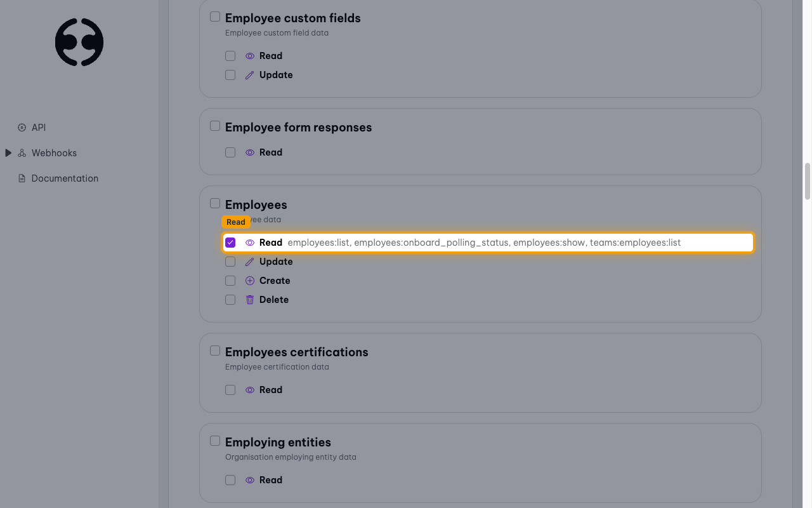The height and width of the screenshot is (508, 812).
Task: Click the Documentation page icon
Action: (x=22, y=178)
